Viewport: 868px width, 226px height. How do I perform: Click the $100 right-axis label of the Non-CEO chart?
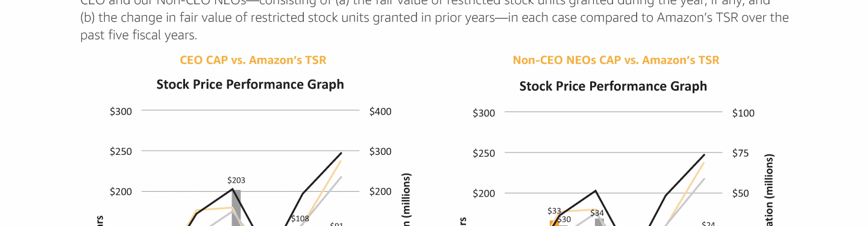coord(743,113)
